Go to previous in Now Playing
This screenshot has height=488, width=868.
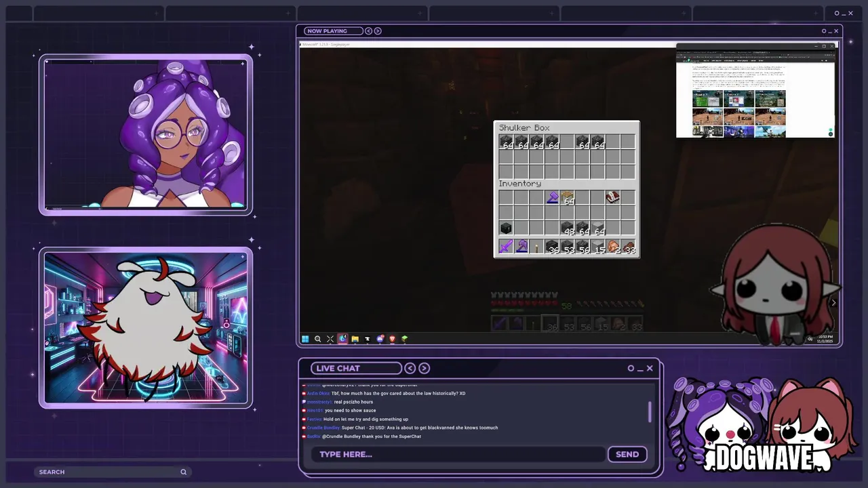point(368,30)
